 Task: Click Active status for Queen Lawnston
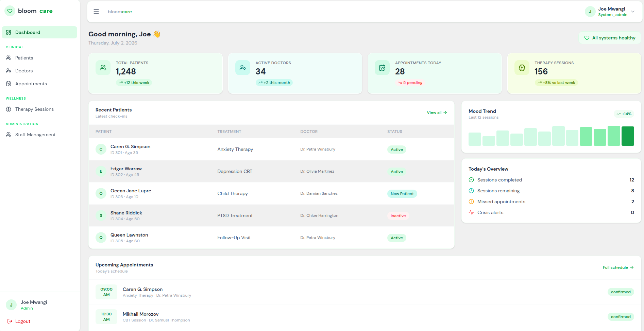point(397,238)
